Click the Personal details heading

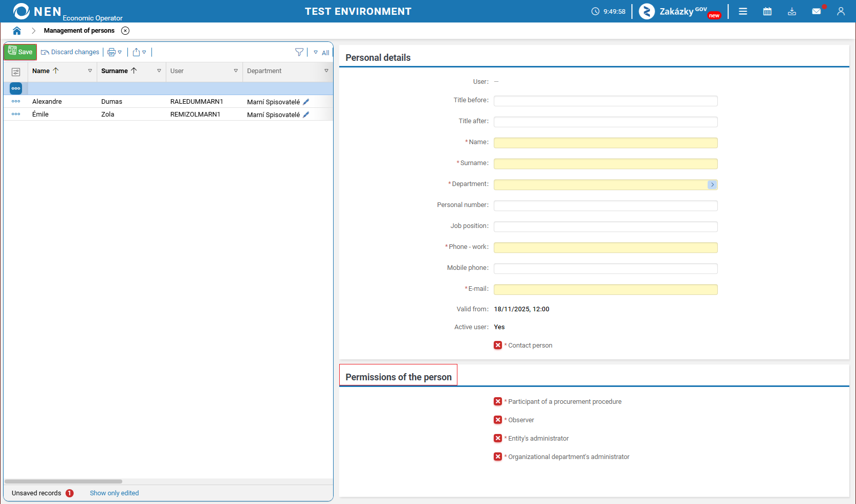[378, 58]
